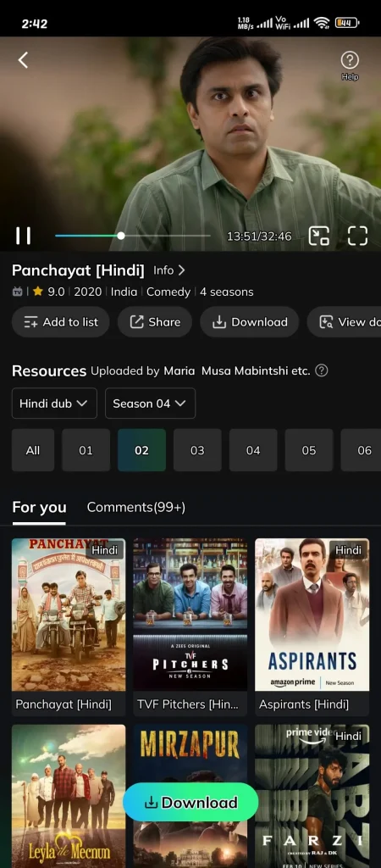
Task: Tap Download button under the title
Action: (250, 322)
